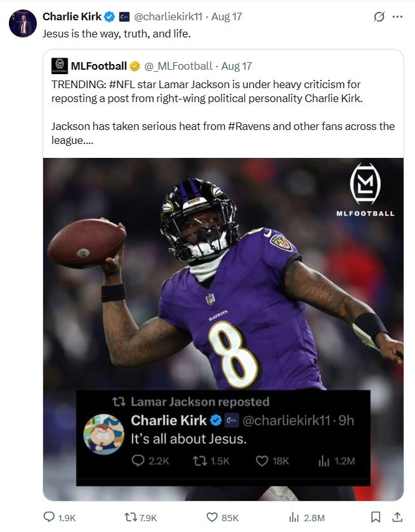This screenshot has width=415, height=532.
Task: Click the affiliate badge beside Charlie Kirk
Action: click(x=124, y=17)
